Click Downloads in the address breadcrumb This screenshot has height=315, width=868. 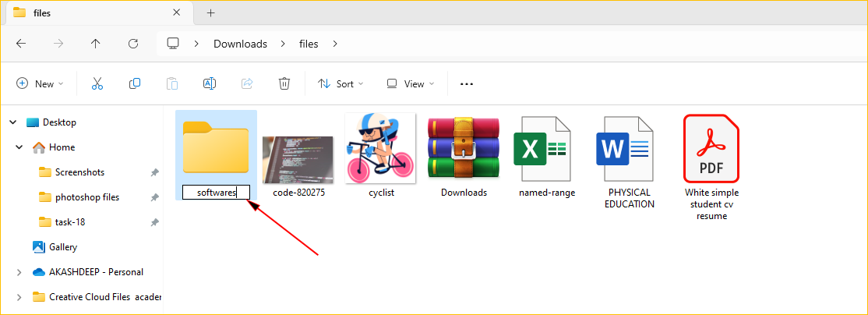[x=240, y=44]
